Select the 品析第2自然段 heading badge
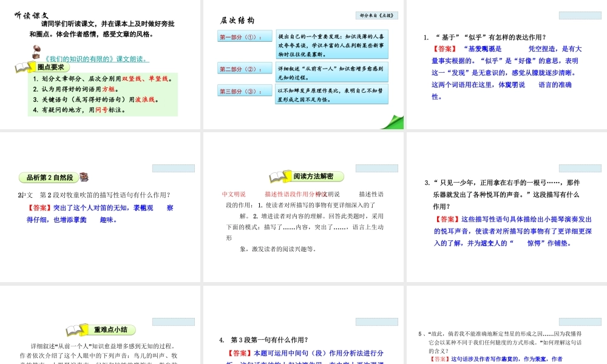The image size is (607, 364). (49, 178)
